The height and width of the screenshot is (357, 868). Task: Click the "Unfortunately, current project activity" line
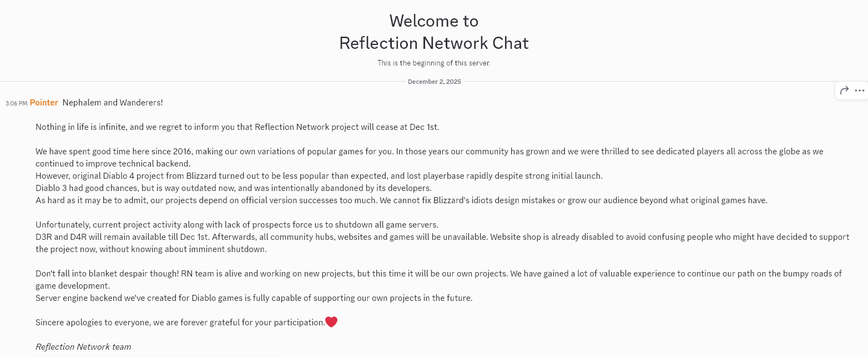pyautogui.click(x=237, y=225)
